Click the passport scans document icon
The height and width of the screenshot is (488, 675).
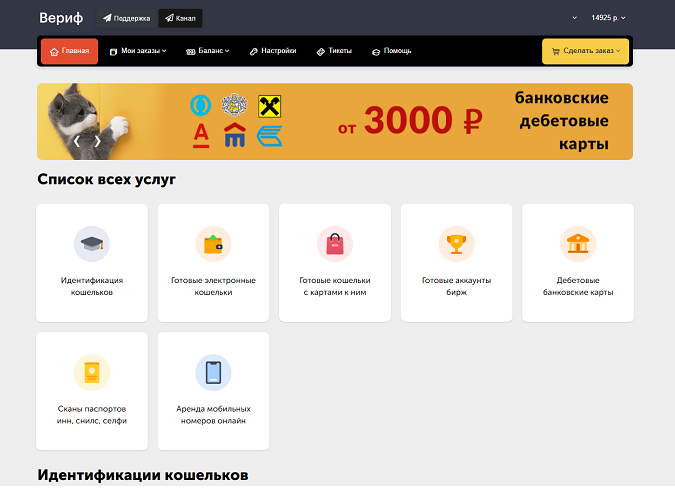(x=92, y=372)
